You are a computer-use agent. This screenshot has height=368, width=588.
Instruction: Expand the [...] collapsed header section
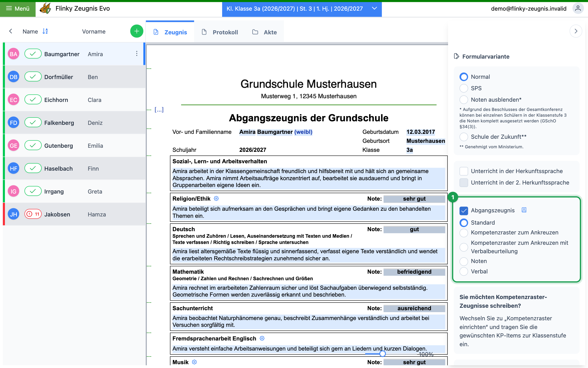(159, 110)
